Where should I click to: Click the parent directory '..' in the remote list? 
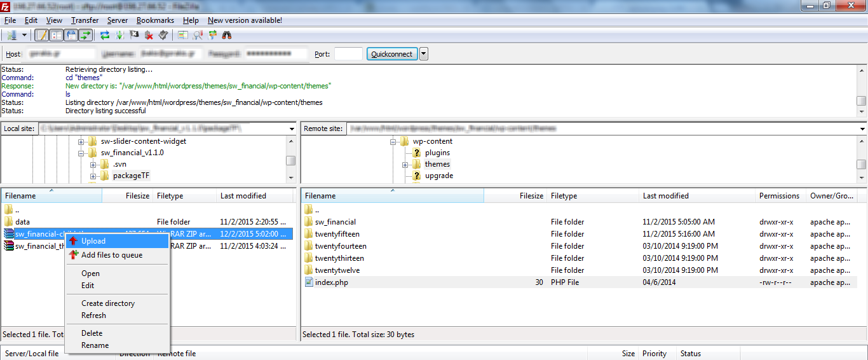[316, 210]
